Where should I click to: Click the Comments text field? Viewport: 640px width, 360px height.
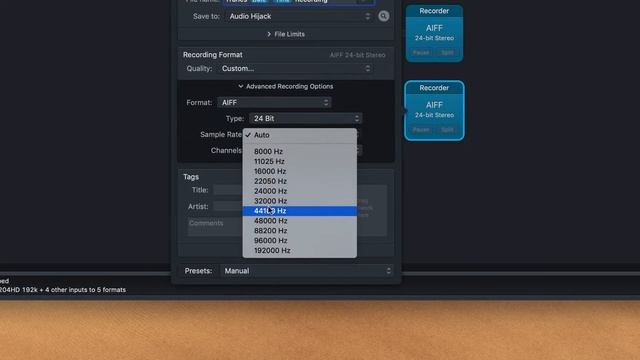pos(215,228)
